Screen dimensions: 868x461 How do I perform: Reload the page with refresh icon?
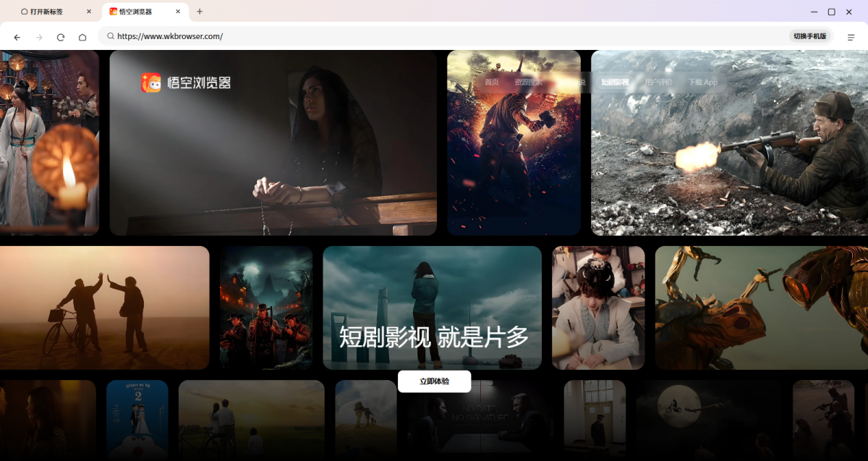61,37
